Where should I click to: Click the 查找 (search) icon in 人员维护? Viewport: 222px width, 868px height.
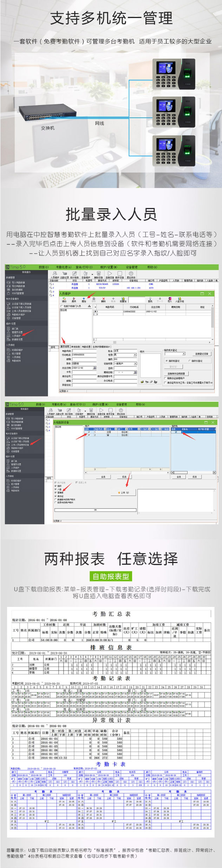point(150,299)
